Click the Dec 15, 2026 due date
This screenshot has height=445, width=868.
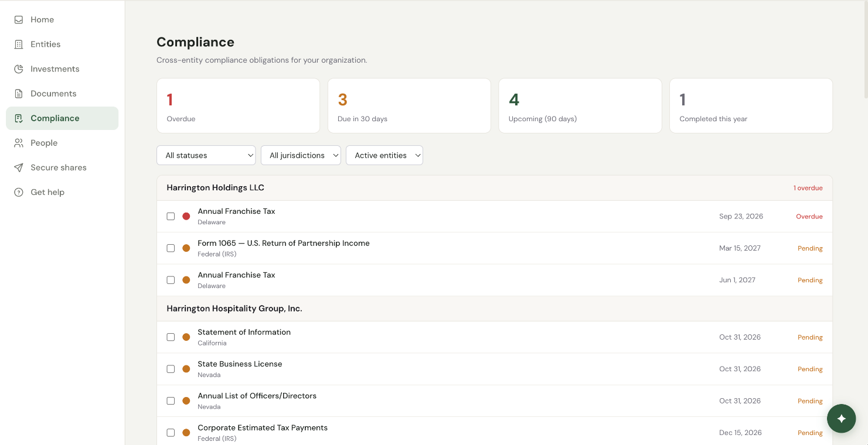point(741,433)
